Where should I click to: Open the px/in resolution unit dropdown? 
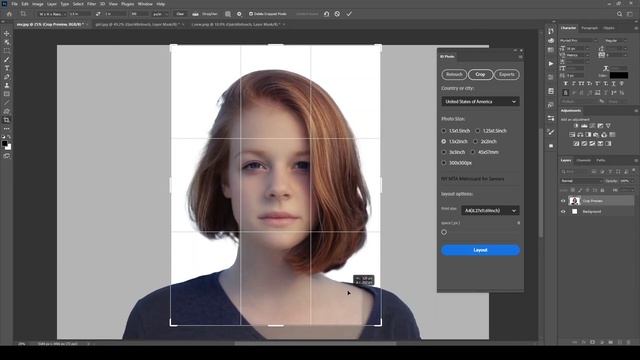159,14
